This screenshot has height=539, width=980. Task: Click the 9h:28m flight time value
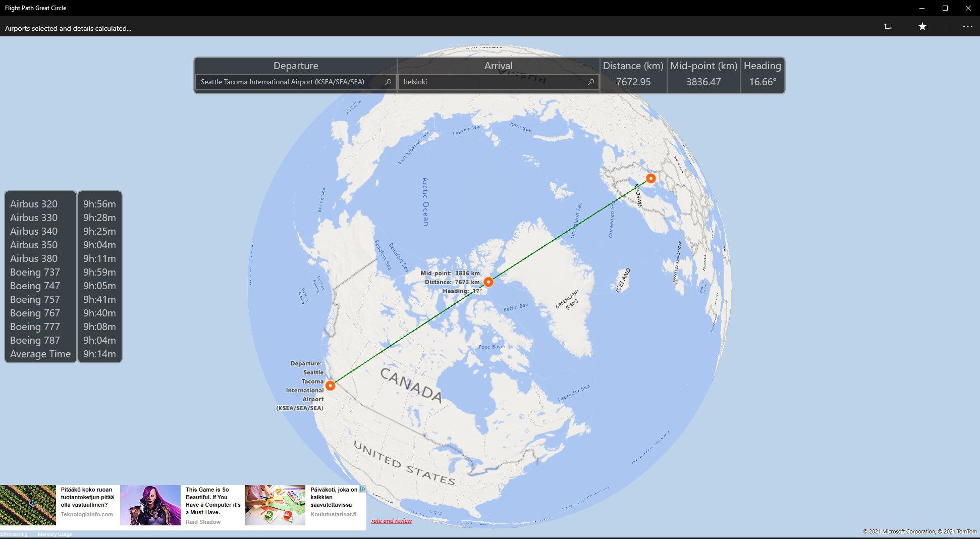pyautogui.click(x=99, y=218)
